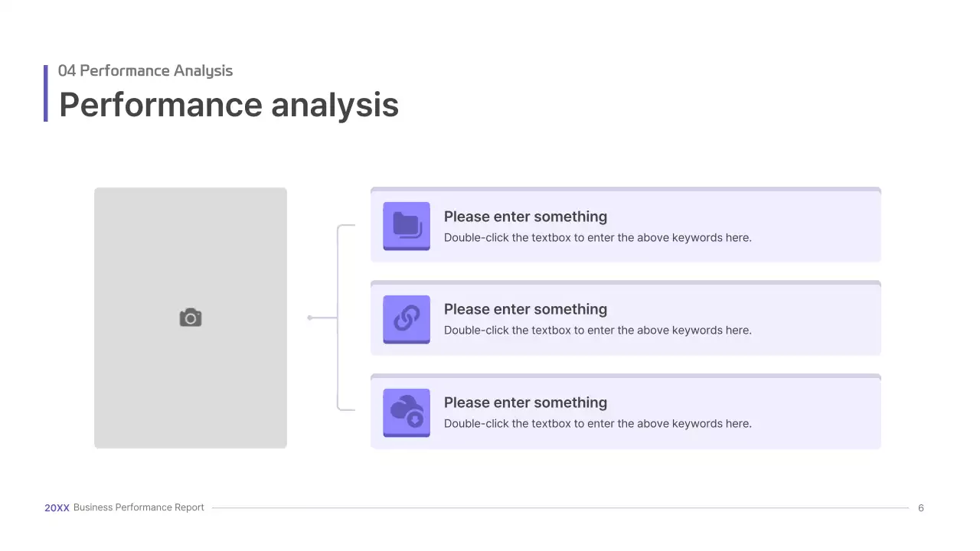This screenshot has height=551, width=980.
Task: Select the first card's "Please enter something" heading
Action: (x=525, y=217)
